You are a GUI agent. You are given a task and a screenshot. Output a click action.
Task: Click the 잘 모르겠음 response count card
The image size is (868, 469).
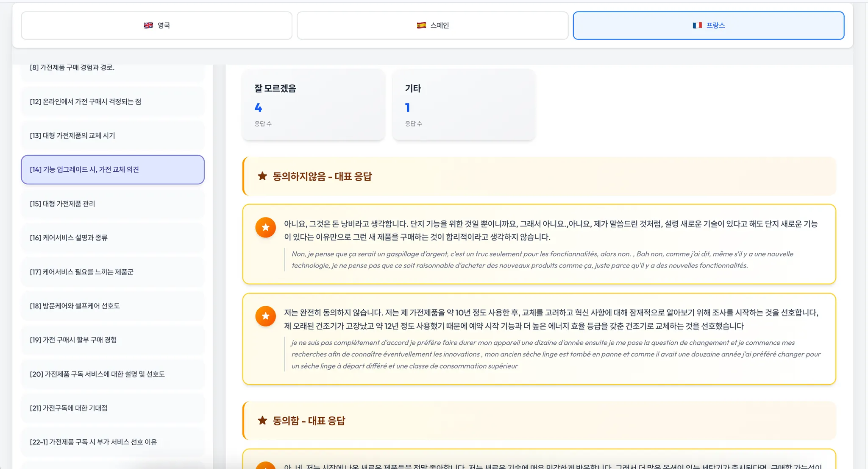coord(313,105)
